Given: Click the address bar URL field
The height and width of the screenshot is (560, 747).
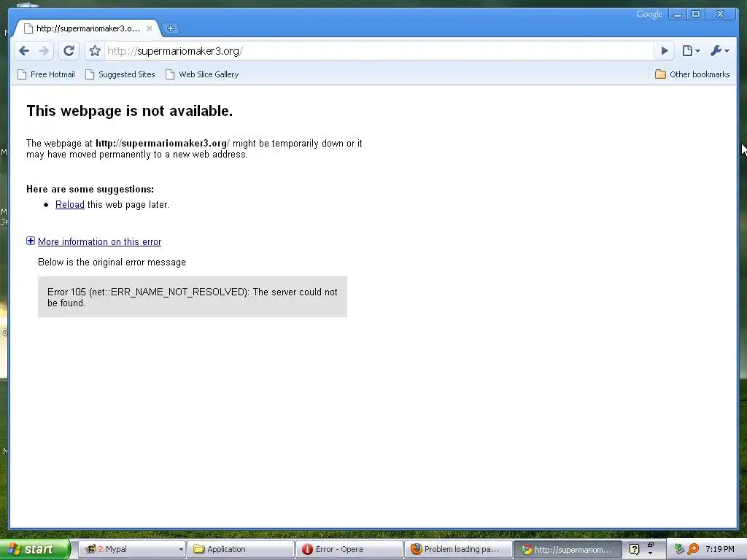Looking at the screenshot, I should click(379, 51).
